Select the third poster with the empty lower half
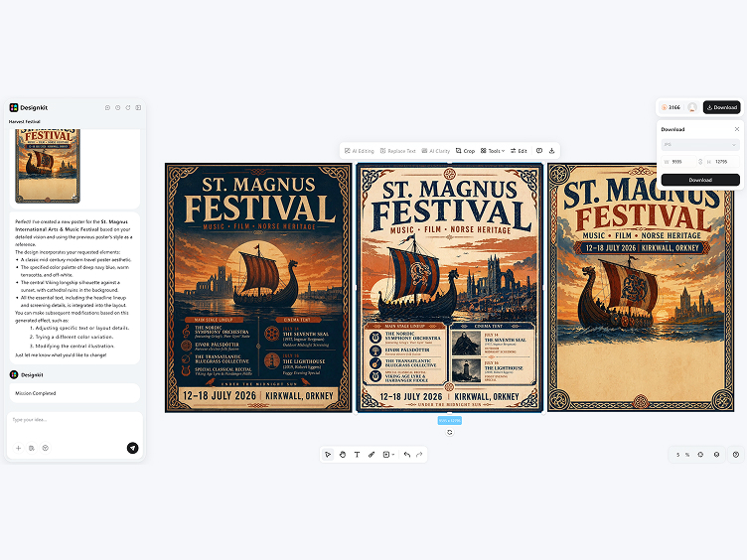 pyautogui.click(x=641, y=288)
